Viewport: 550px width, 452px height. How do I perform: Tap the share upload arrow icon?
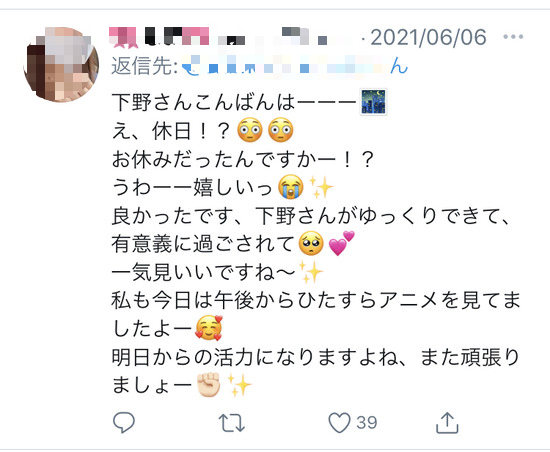(447, 423)
